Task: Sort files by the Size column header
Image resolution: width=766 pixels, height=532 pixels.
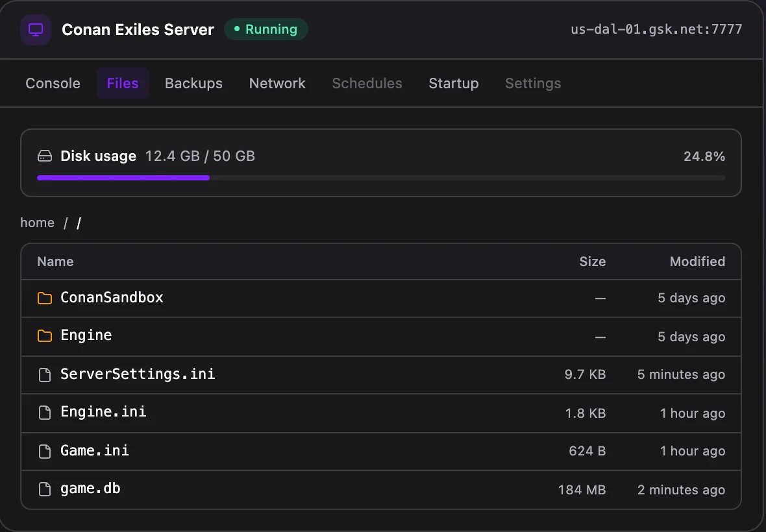Action: 593,261
